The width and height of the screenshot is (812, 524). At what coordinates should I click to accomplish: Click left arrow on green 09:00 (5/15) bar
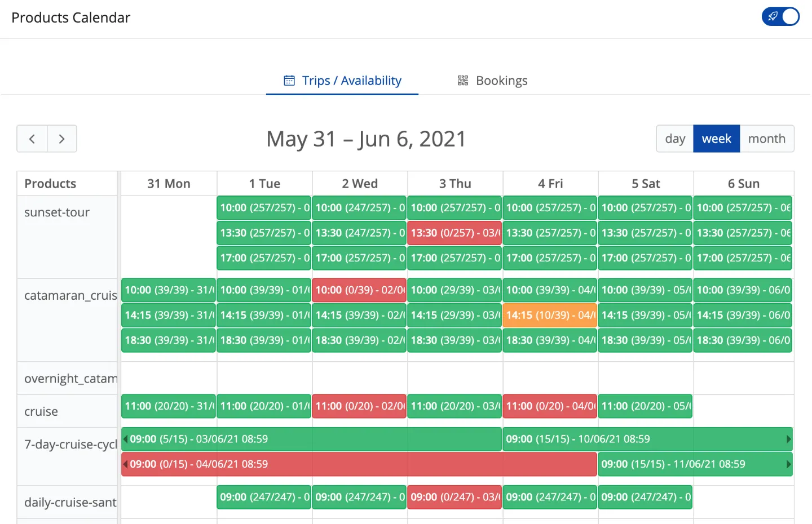pos(126,439)
